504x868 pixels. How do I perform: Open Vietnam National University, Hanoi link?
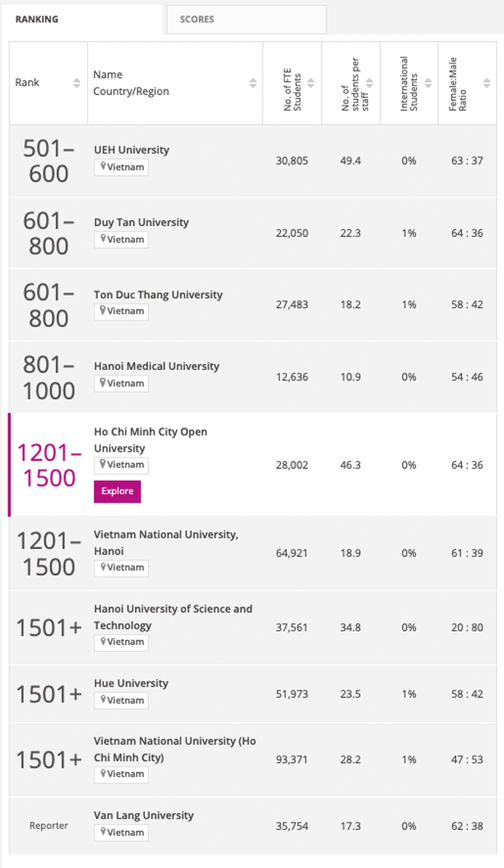(166, 535)
